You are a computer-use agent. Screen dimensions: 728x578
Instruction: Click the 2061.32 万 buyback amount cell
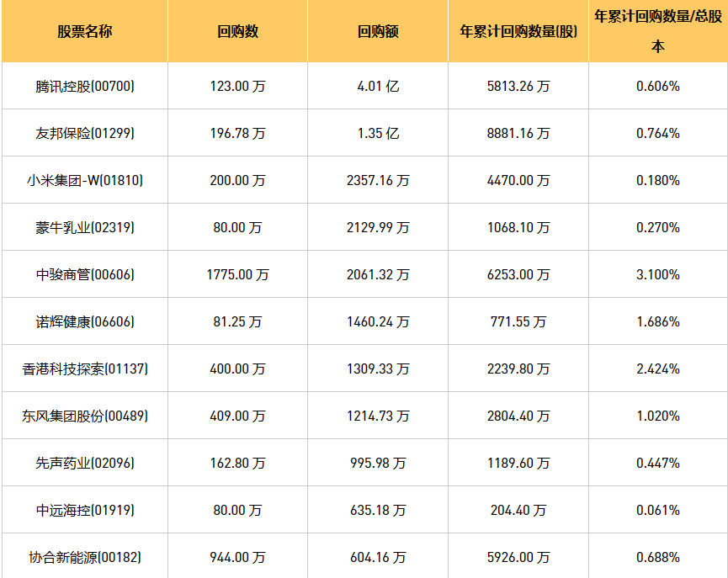(x=378, y=274)
